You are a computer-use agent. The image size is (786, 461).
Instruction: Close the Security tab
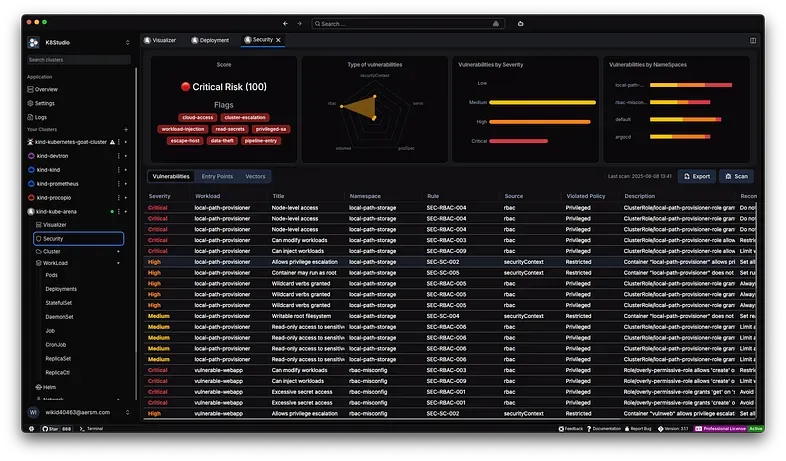click(x=279, y=40)
